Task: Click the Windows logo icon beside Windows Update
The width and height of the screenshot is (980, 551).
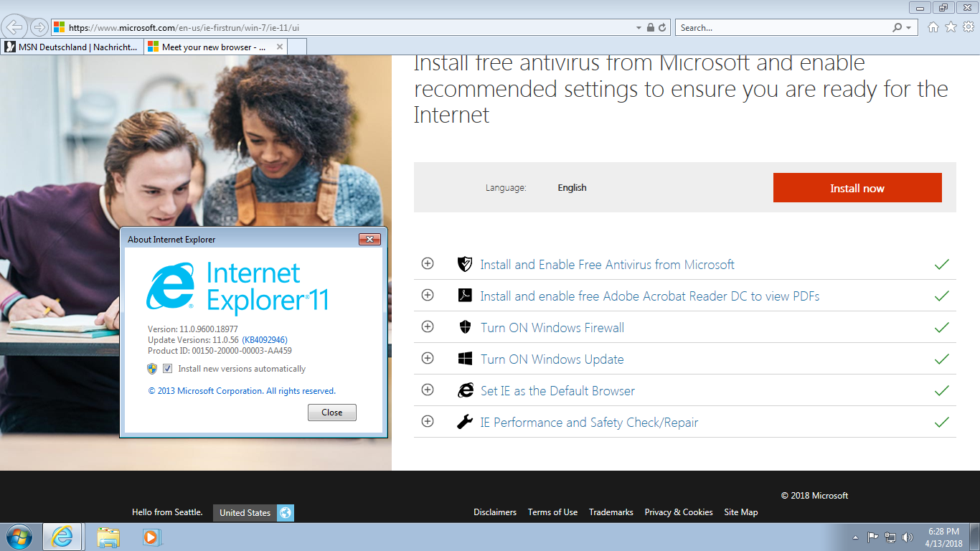Action: coord(465,359)
